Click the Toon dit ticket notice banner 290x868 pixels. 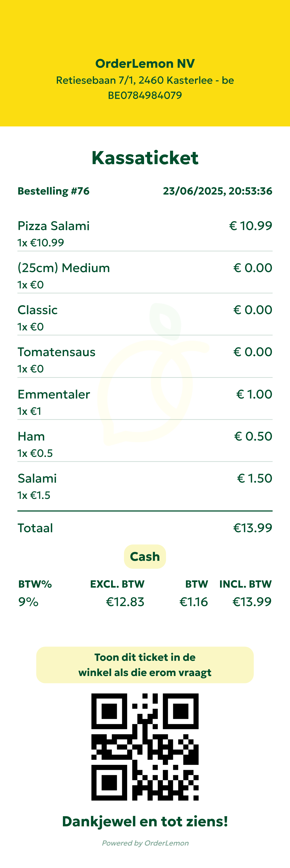pyautogui.click(x=145, y=665)
